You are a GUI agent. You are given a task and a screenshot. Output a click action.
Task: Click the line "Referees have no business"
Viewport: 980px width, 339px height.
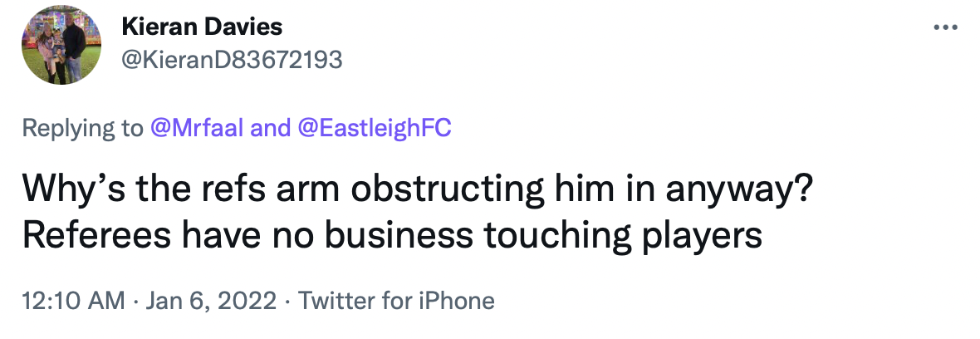[392, 237]
